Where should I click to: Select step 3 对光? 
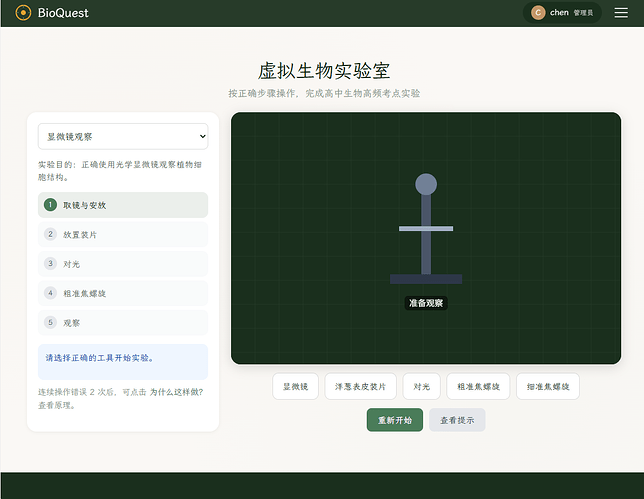pyautogui.click(x=123, y=264)
